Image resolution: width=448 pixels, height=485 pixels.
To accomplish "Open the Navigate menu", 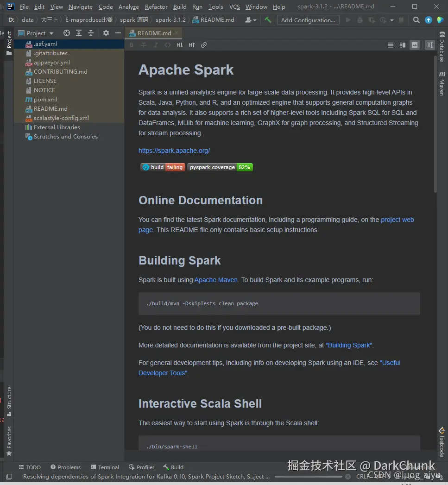I will (81, 7).
